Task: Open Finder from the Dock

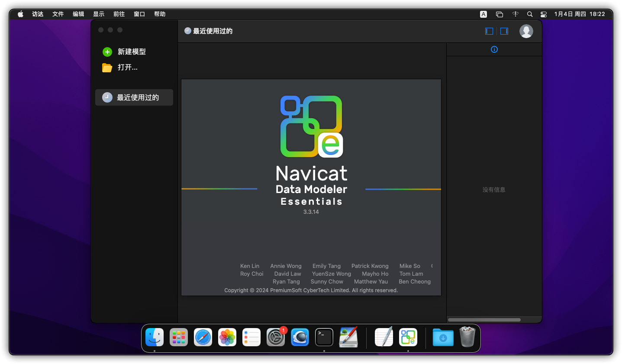Action: (x=155, y=337)
